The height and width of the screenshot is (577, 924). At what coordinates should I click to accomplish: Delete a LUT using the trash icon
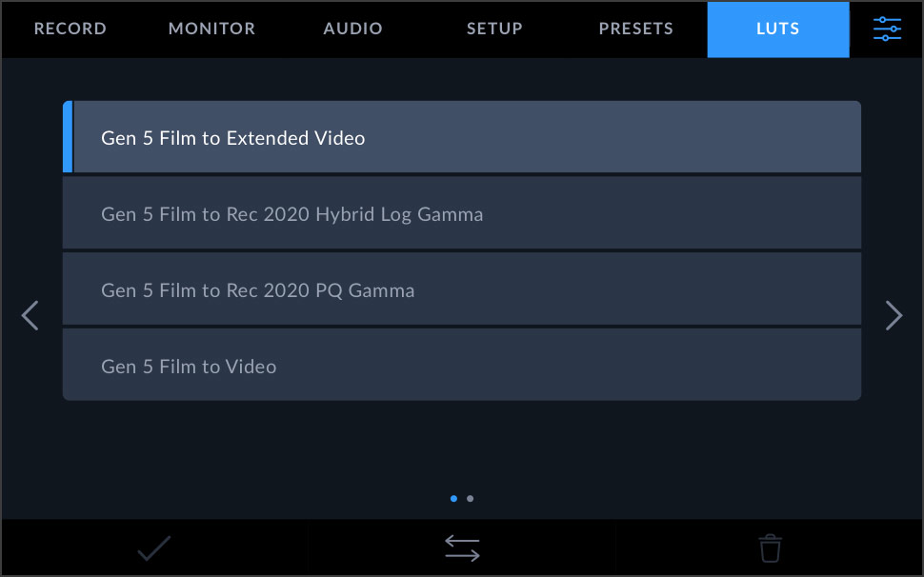[770, 547]
